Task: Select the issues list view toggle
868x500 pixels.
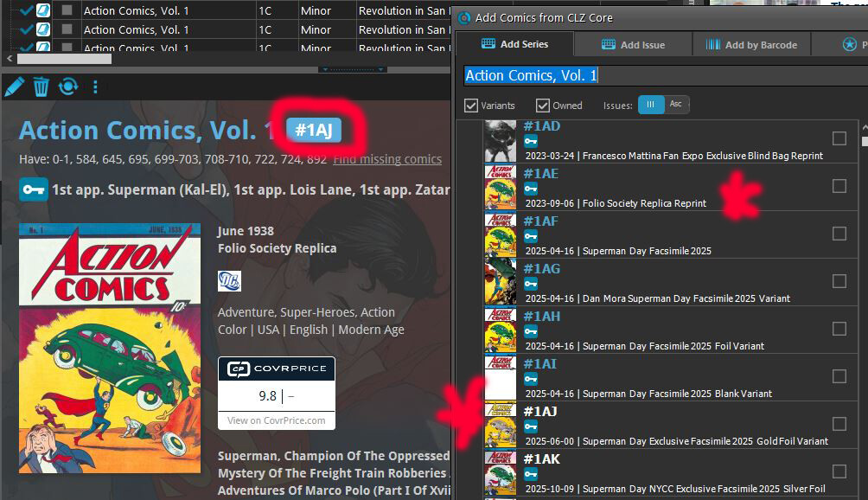Action: click(651, 105)
